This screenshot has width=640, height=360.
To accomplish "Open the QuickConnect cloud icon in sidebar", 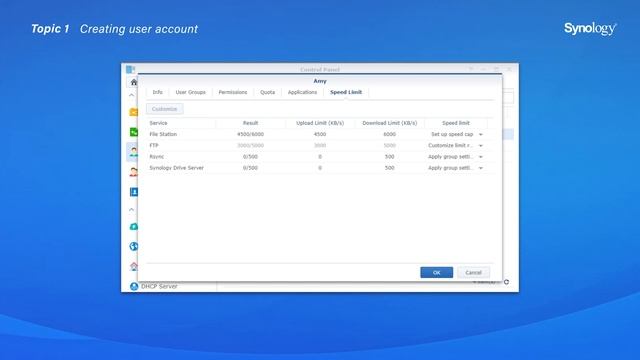I will tap(133, 227).
